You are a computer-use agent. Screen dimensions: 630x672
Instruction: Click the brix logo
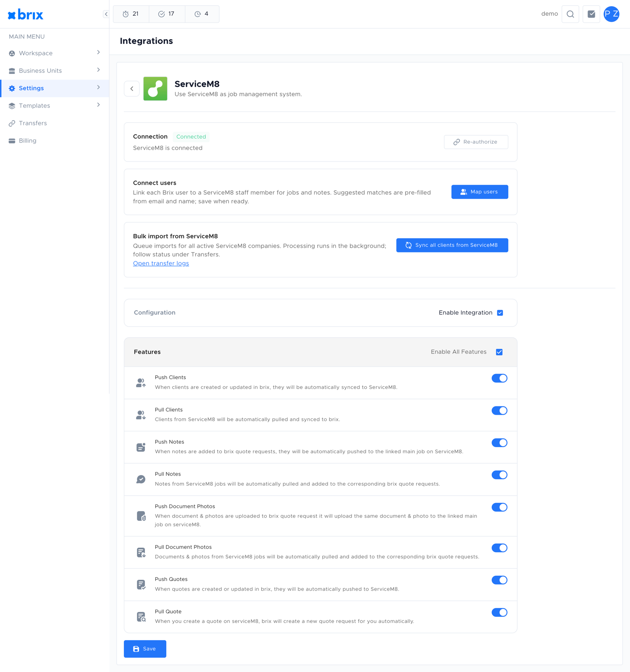click(25, 15)
